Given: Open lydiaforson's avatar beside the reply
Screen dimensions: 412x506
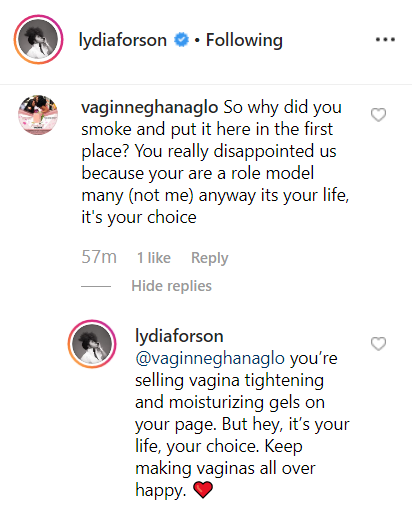Looking at the screenshot, I should pyautogui.click(x=92, y=344).
